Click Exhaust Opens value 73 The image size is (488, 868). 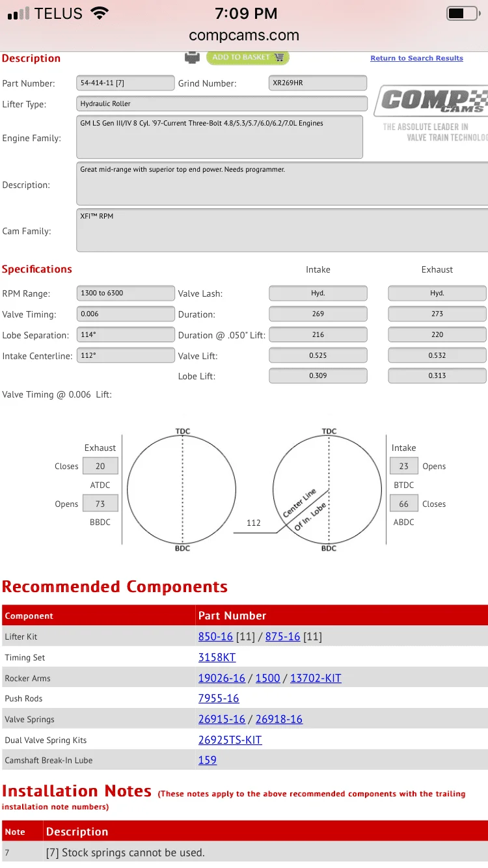(x=100, y=504)
